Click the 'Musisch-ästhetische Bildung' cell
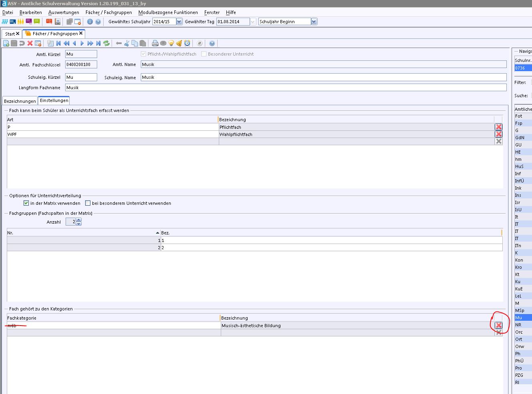 358,326
